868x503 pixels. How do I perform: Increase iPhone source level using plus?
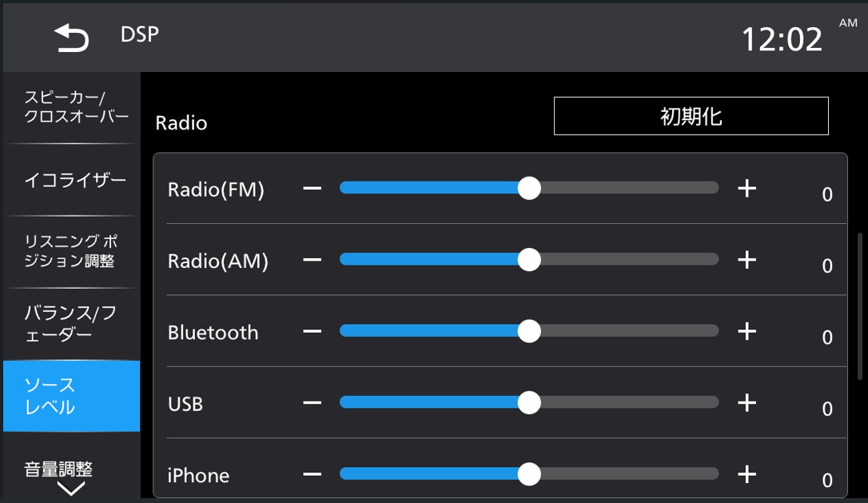747,474
